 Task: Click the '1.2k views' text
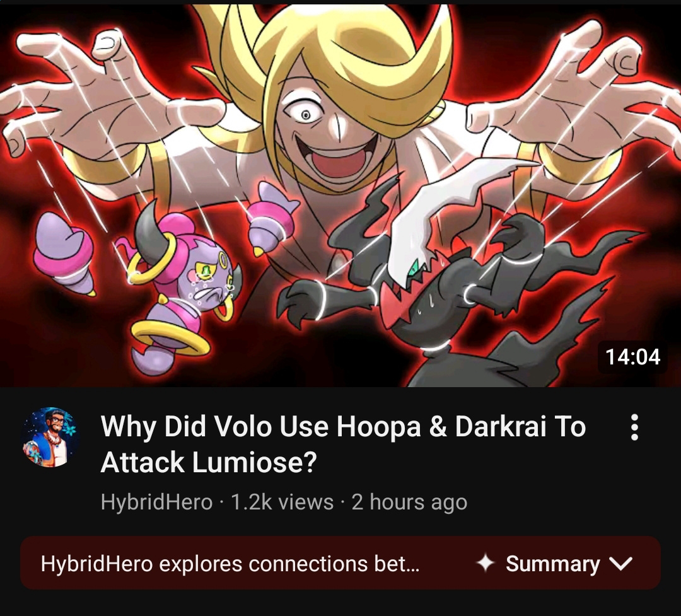(x=282, y=502)
